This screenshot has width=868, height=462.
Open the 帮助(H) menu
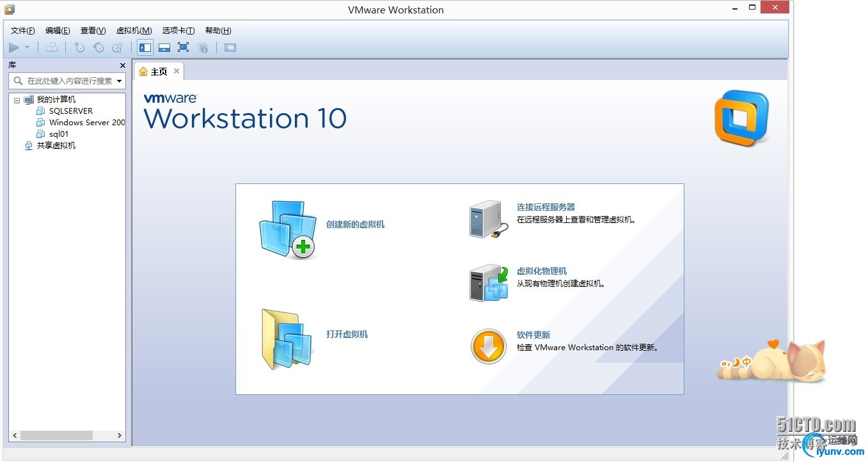coord(218,31)
